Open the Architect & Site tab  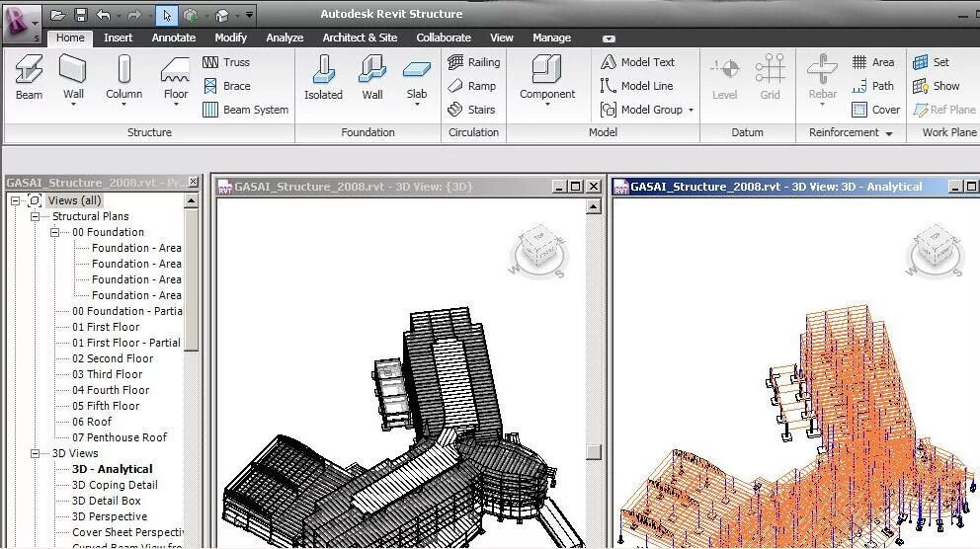[x=360, y=38]
